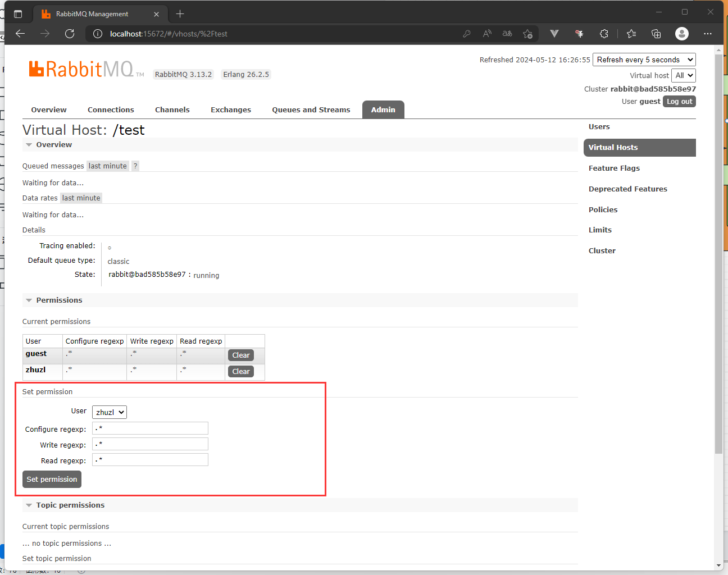Focus the Write regexp input field
This screenshot has height=575, width=728.
150,444
